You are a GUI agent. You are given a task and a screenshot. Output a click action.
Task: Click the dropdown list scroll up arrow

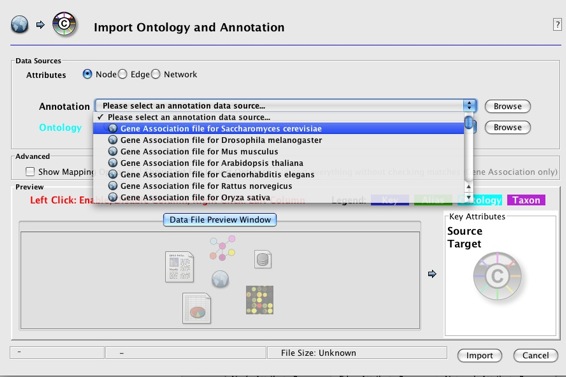coord(469,187)
